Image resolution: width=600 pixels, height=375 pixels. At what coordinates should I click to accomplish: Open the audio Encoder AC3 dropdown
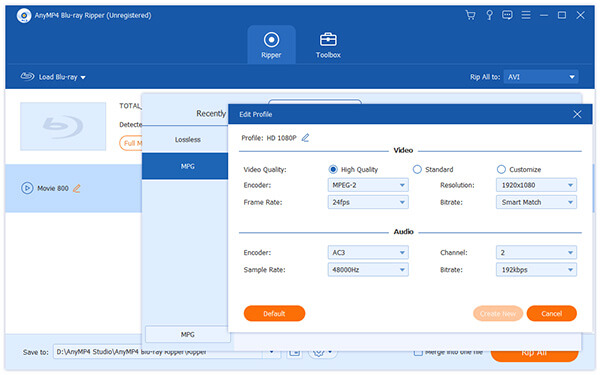coord(368,253)
